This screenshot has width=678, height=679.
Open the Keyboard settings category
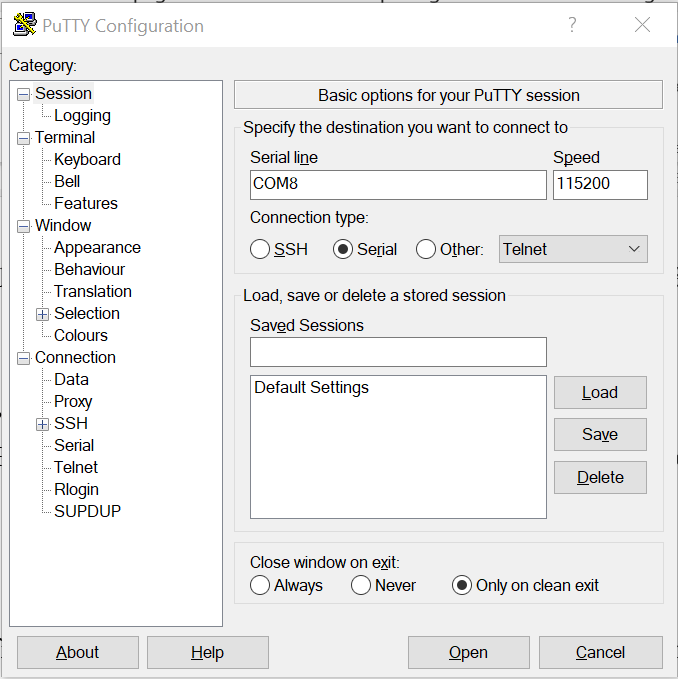click(87, 160)
